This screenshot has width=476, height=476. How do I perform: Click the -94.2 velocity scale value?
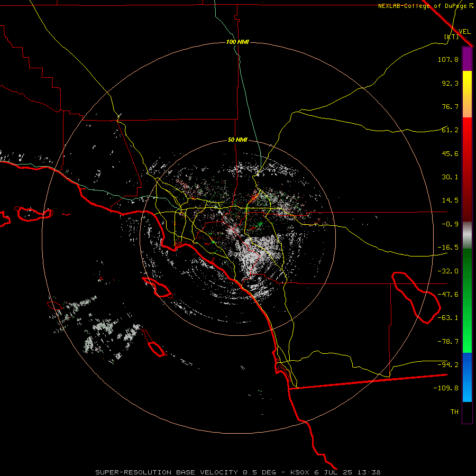(x=448, y=364)
